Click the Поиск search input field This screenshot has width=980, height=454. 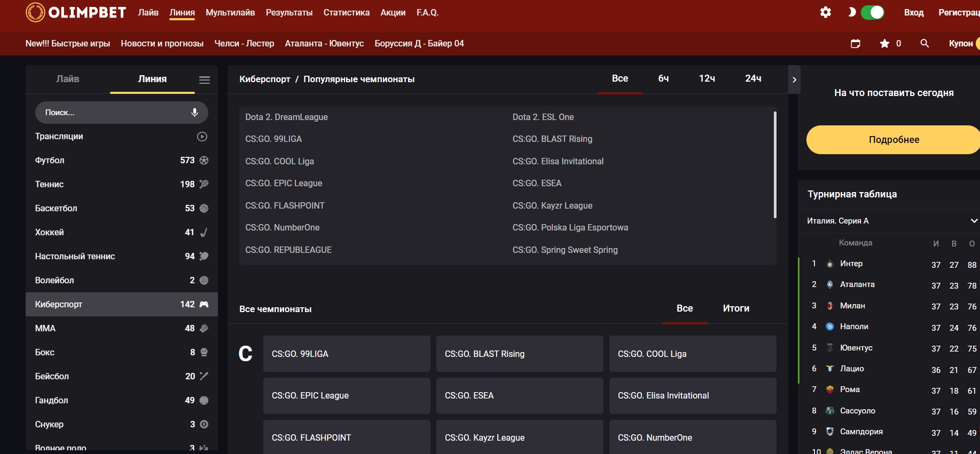[112, 113]
